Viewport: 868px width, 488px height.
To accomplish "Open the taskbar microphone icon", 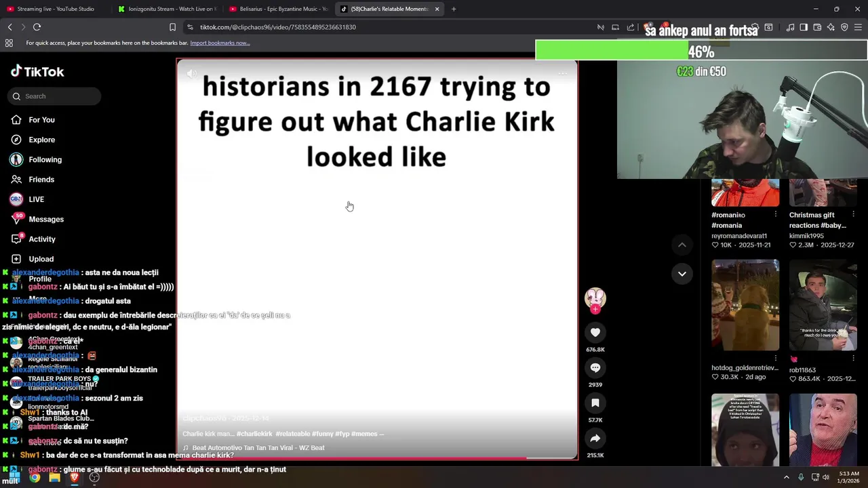I will coord(801,477).
